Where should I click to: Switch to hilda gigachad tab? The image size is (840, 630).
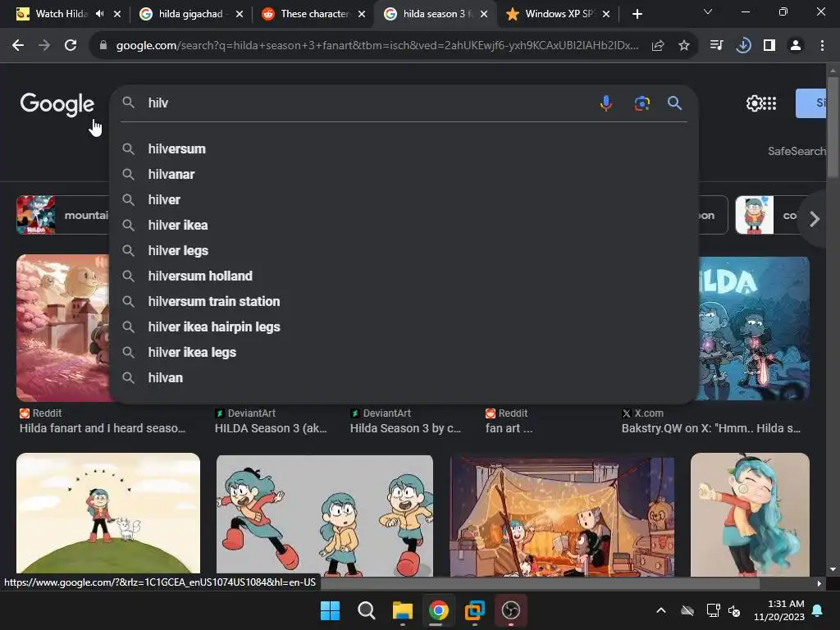(x=190, y=14)
